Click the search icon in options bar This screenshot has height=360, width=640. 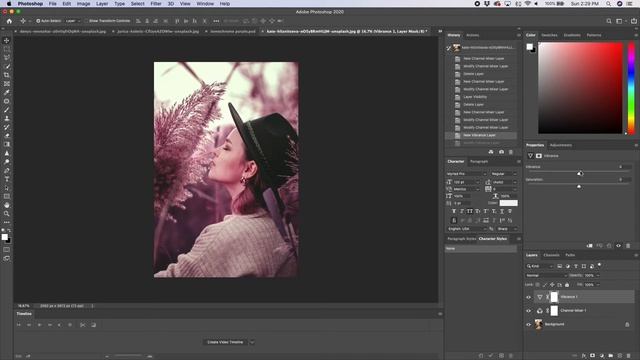tap(609, 21)
